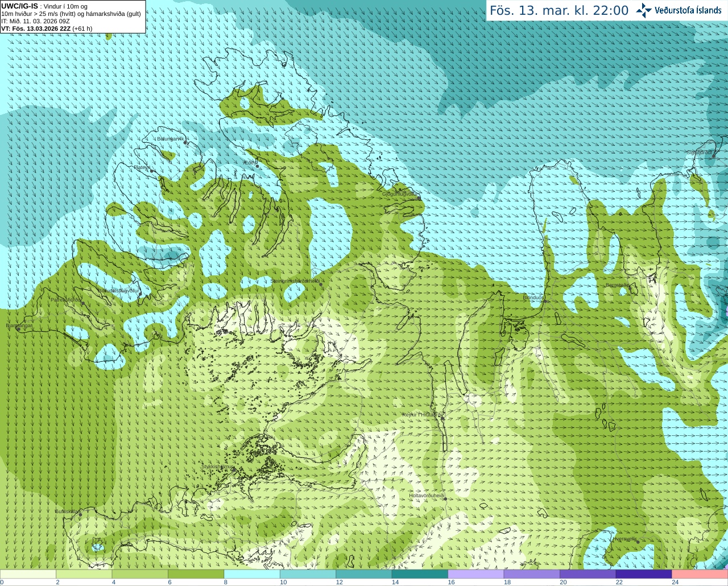This screenshot has height=586, width=728.
Task: Click the Hveravellir station label
Action: click(625, 539)
